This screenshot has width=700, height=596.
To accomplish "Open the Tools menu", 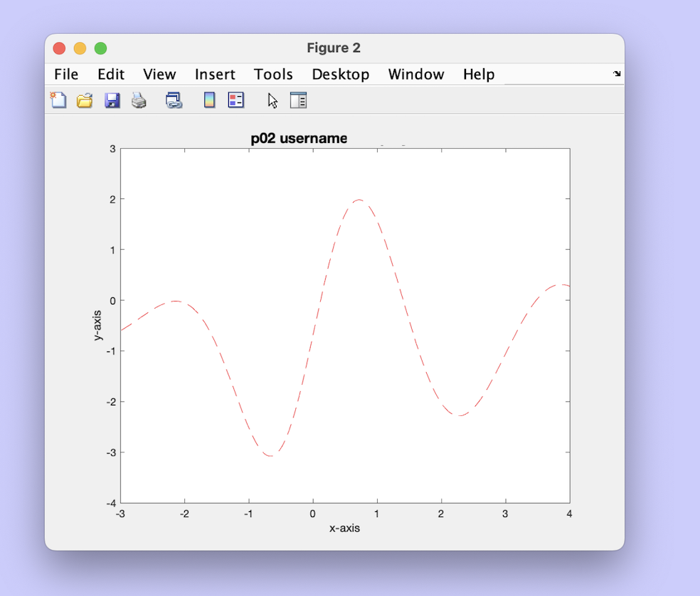I will click(x=273, y=74).
